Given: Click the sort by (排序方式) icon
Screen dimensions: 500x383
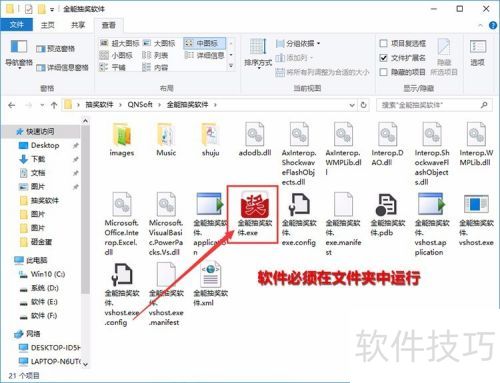Looking at the screenshot, I should (x=258, y=53).
